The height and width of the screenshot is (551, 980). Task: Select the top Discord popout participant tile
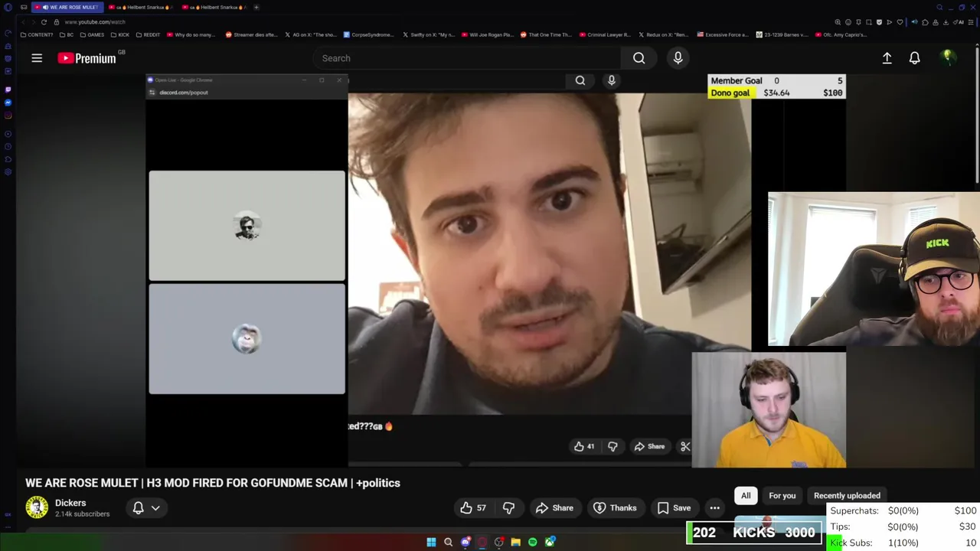pos(247,226)
